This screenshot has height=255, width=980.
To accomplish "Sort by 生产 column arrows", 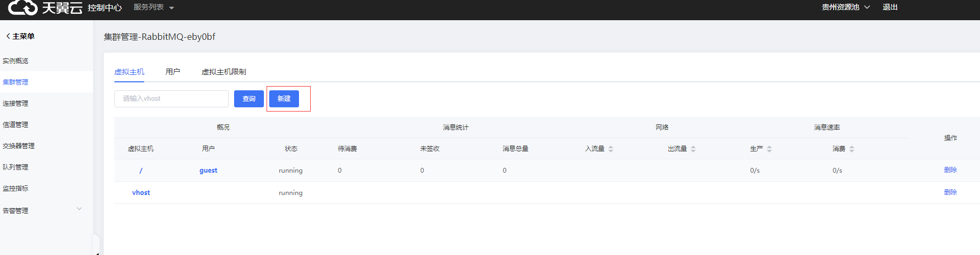I will (x=769, y=149).
